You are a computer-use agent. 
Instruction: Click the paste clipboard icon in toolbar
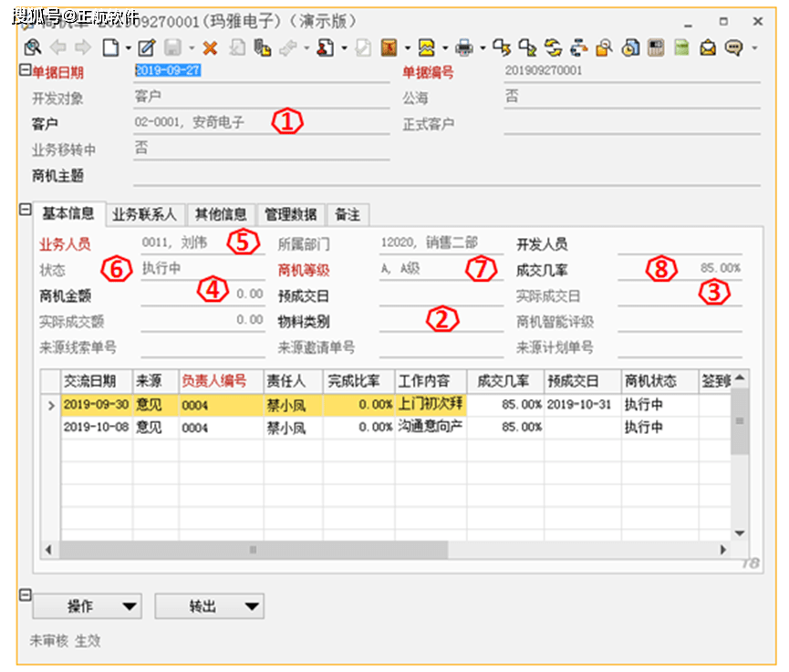[263, 47]
